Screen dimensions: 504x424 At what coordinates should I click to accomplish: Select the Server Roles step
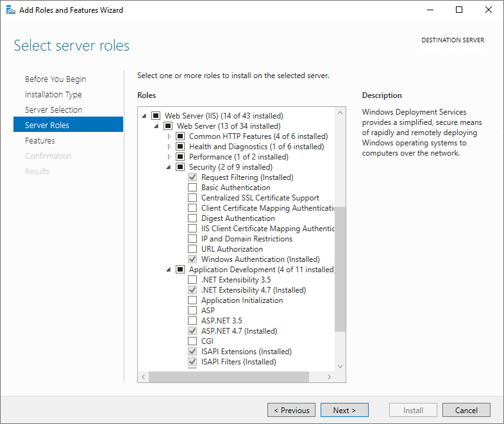tap(68, 124)
